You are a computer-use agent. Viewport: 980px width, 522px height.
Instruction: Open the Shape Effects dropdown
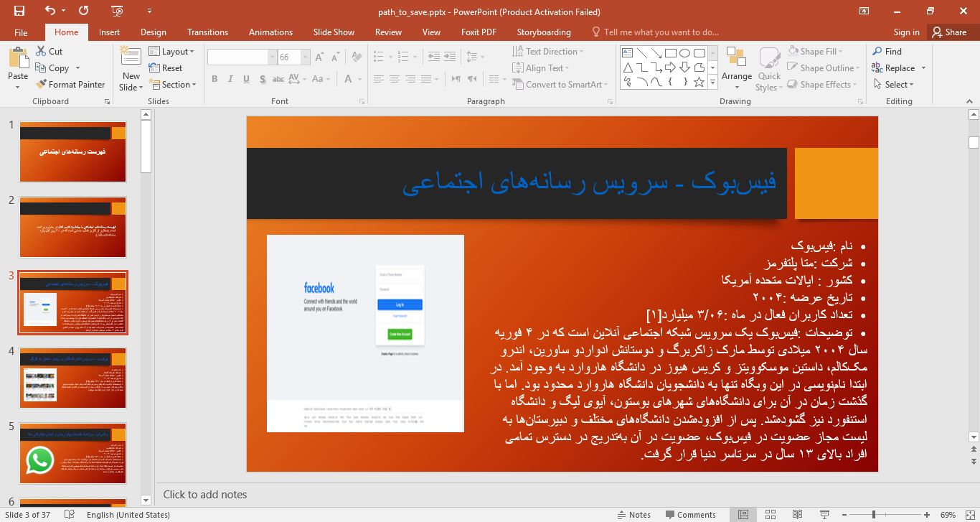click(821, 85)
